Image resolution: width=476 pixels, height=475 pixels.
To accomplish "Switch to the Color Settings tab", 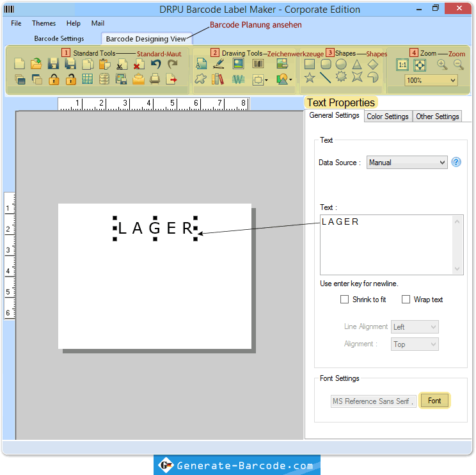I will (x=388, y=117).
